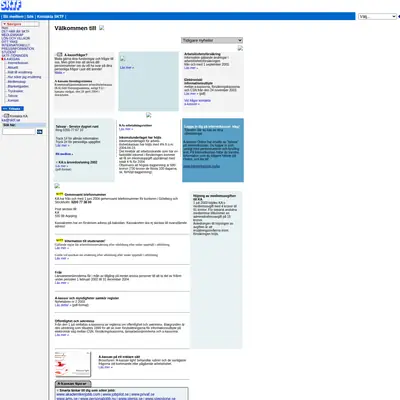Open 'Sök' in top bar
Screen dimensions: 400x400
(30, 17)
